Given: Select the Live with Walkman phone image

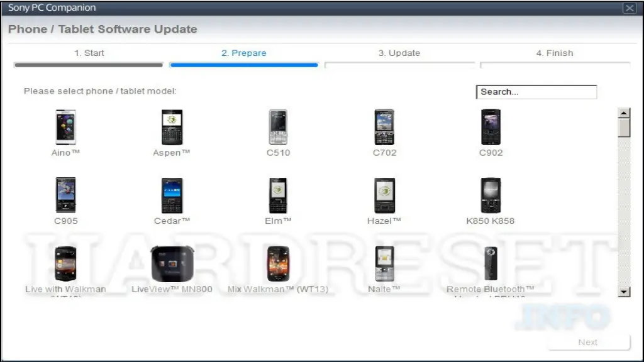Looking at the screenshot, I should [65, 263].
